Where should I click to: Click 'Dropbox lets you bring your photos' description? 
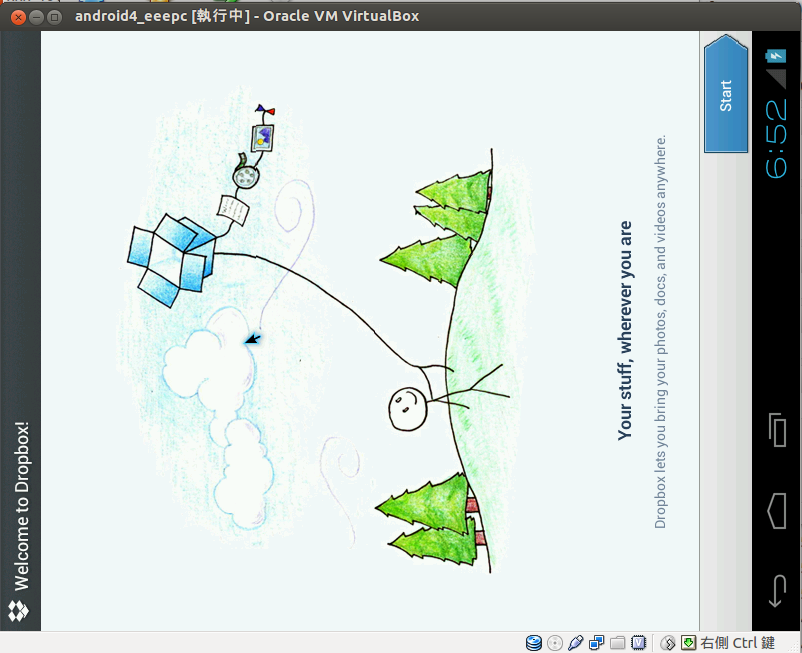(660, 331)
